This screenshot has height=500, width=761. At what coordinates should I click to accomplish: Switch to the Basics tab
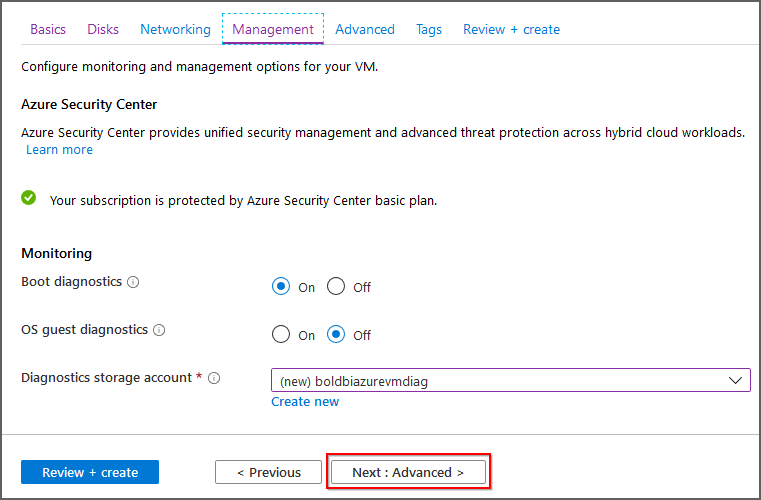48,30
